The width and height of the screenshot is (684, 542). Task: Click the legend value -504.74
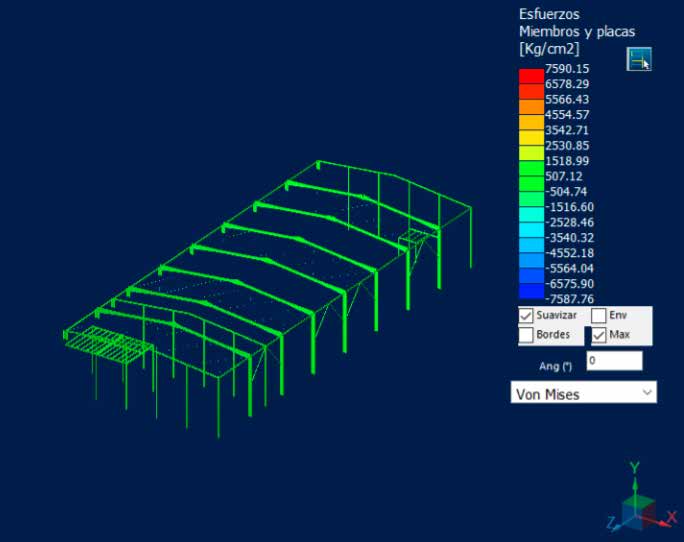point(566,192)
